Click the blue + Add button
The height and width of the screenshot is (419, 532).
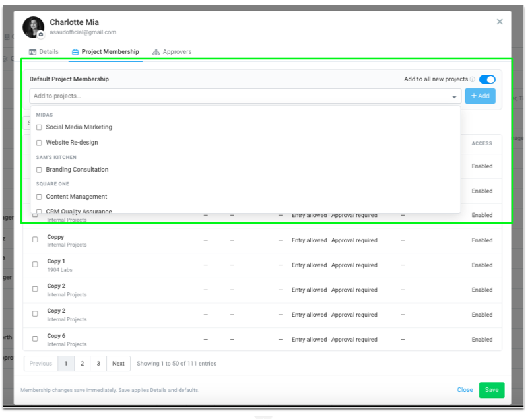(480, 96)
